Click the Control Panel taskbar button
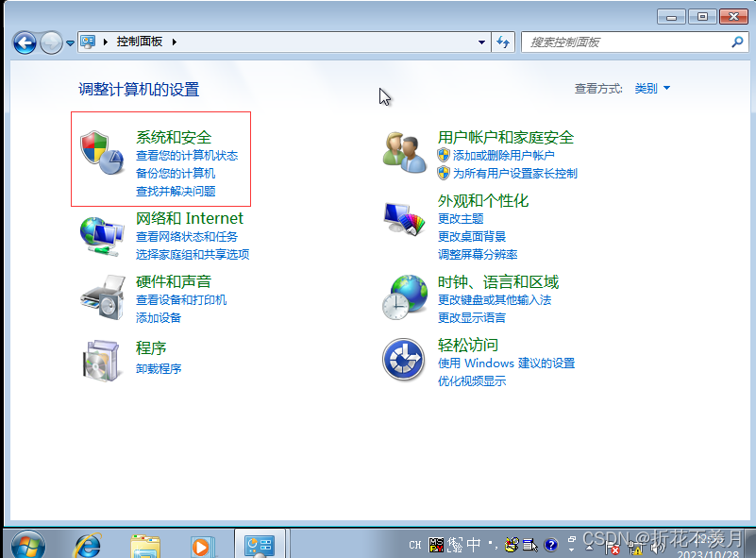The height and width of the screenshot is (558, 756). [260, 544]
